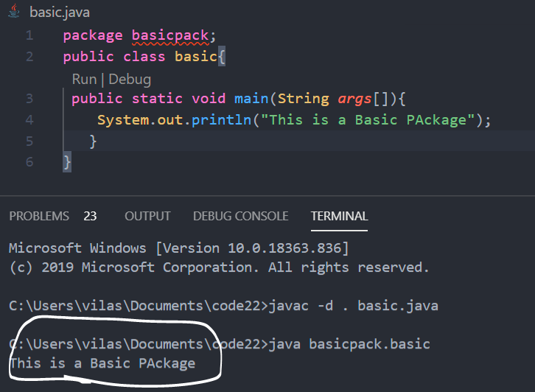
Task: Click the closing brace on line 5
Action: (x=93, y=141)
